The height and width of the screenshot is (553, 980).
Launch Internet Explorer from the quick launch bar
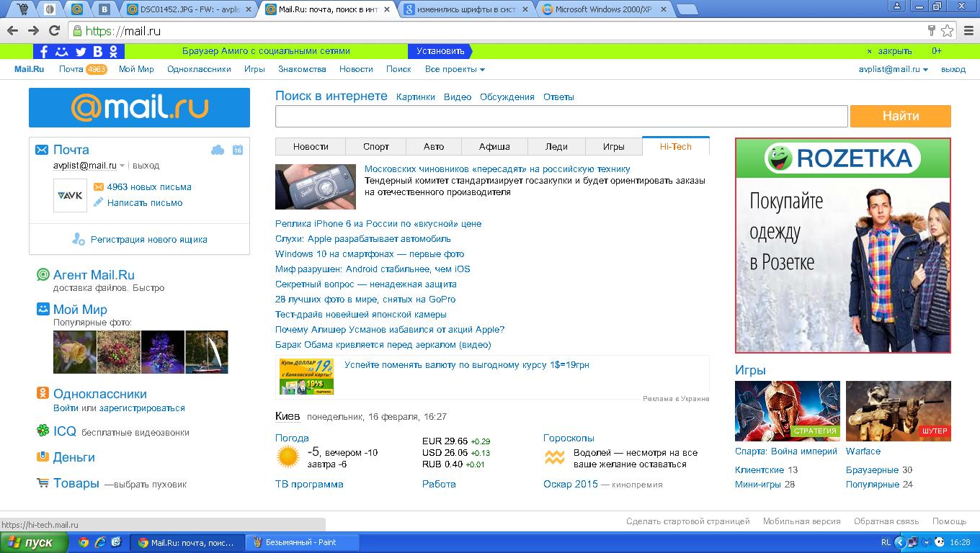100,542
